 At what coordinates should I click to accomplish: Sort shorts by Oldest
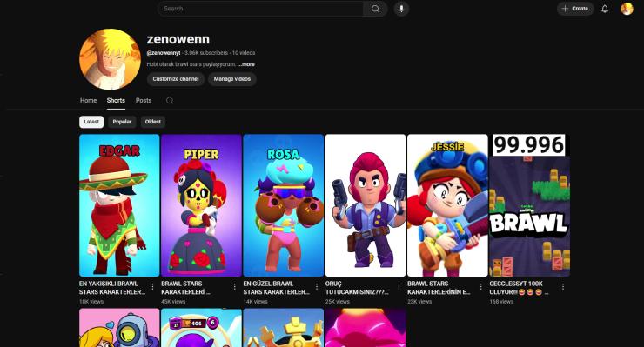(153, 122)
